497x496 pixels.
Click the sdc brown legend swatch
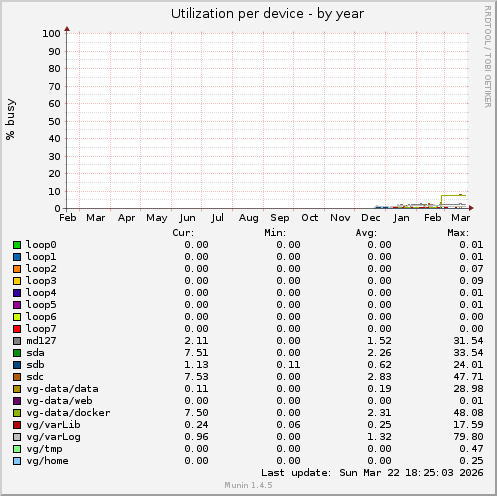coord(17,377)
